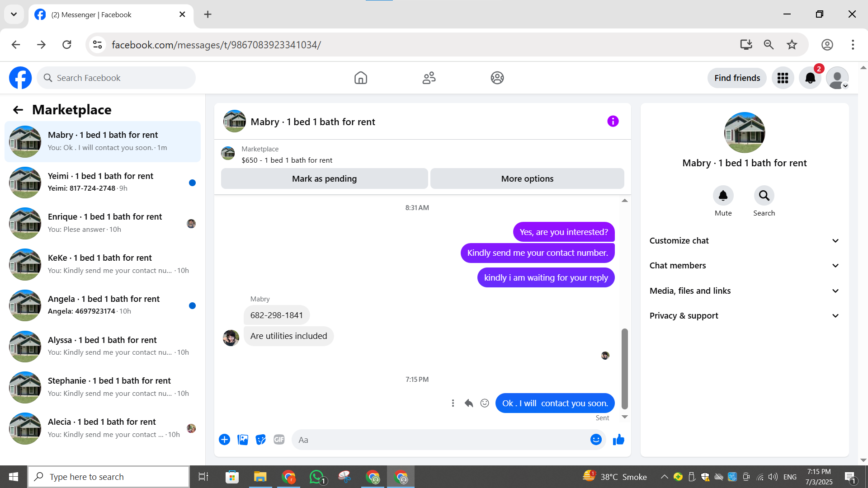Mute this conversation
The height and width of the screenshot is (488, 868).
click(723, 196)
